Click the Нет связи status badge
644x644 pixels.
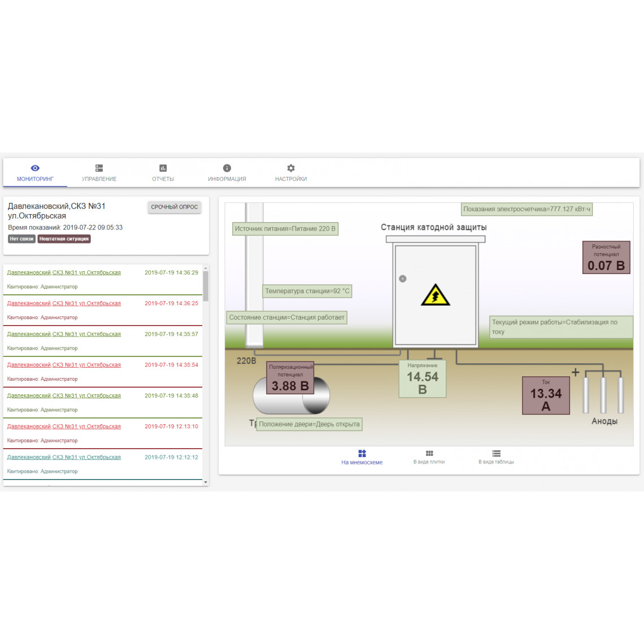(x=22, y=238)
